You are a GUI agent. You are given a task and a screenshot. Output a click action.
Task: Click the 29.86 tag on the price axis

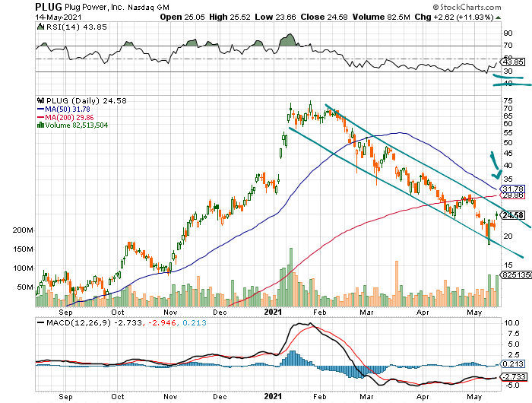click(x=513, y=195)
